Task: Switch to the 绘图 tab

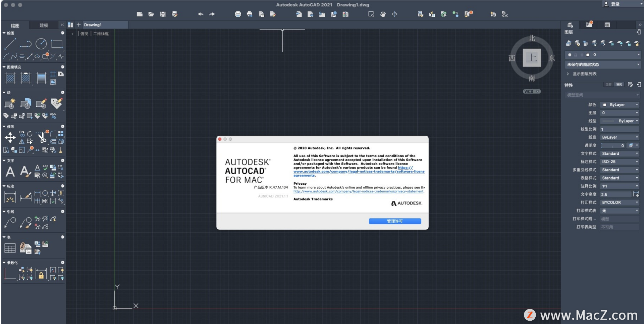Action: 15,25
